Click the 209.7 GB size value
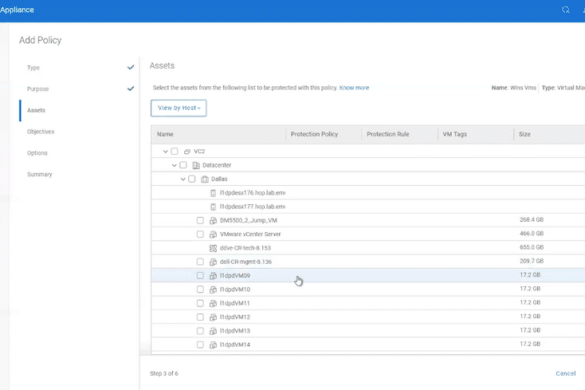Image resolution: width=585 pixels, height=390 pixels. [x=531, y=261]
